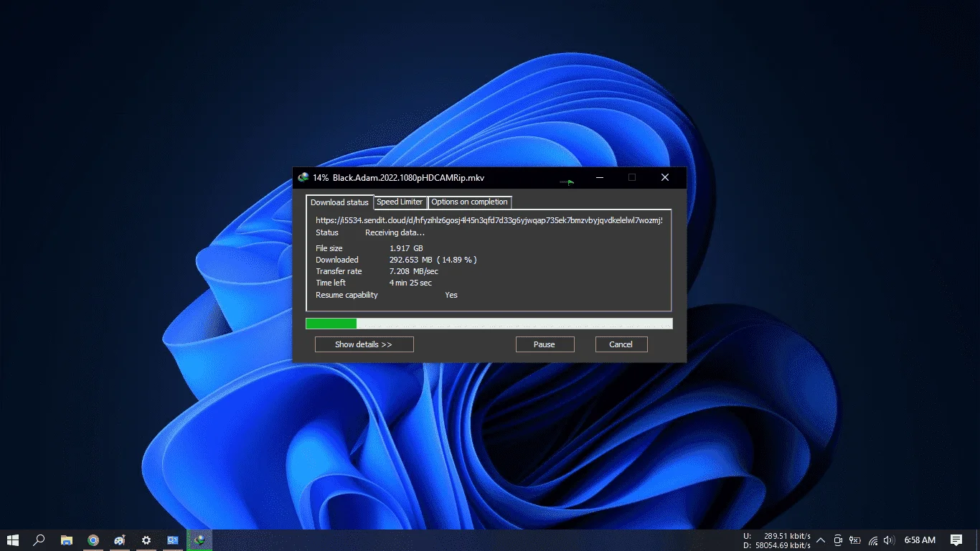
Task: Check the battery status tray icon
Action: 855,540
